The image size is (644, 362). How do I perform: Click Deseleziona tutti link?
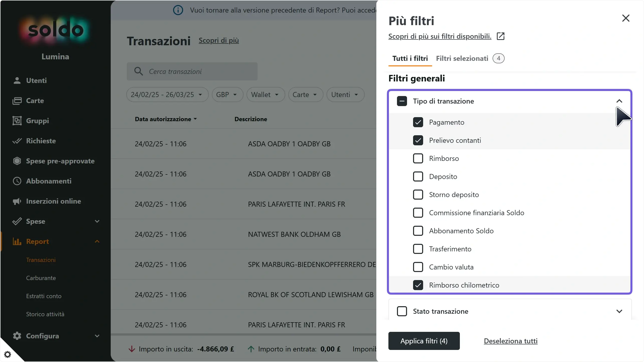pos(511,341)
